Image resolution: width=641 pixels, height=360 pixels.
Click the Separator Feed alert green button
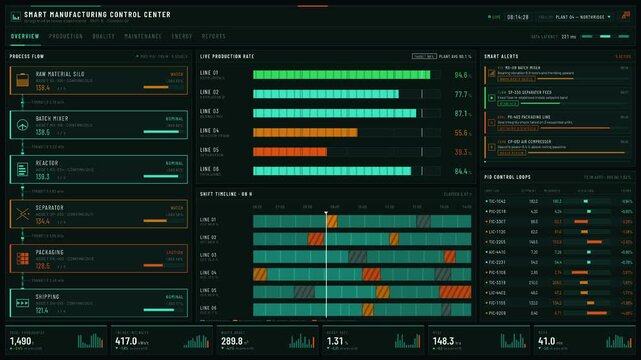pyautogui.click(x=508, y=103)
